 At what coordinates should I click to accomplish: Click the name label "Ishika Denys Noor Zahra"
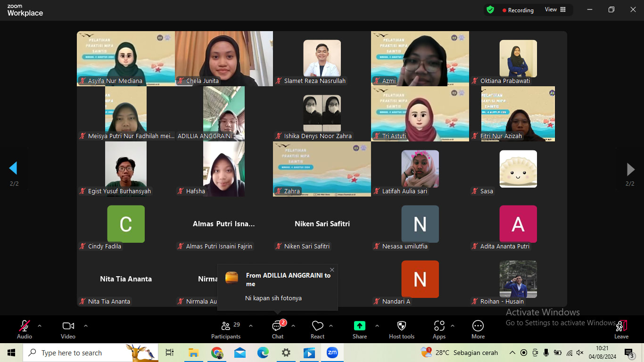click(318, 136)
